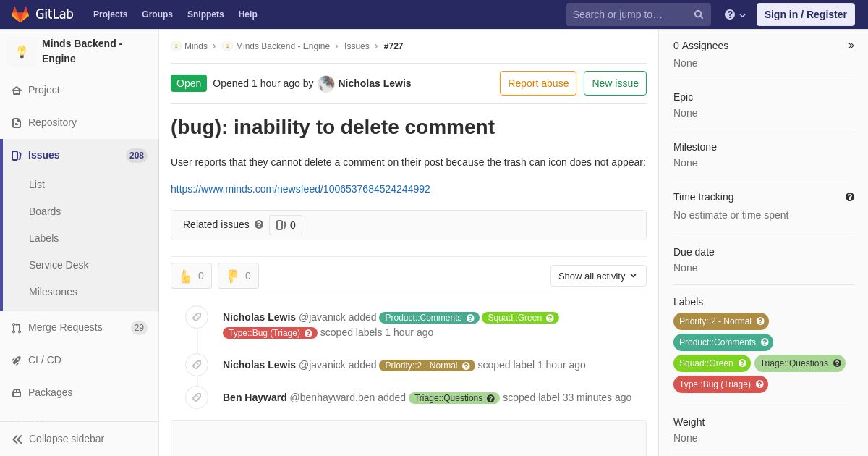Viewport: 868px width, 456px height.
Task: Open the Projects menu
Action: pyautogui.click(x=110, y=14)
